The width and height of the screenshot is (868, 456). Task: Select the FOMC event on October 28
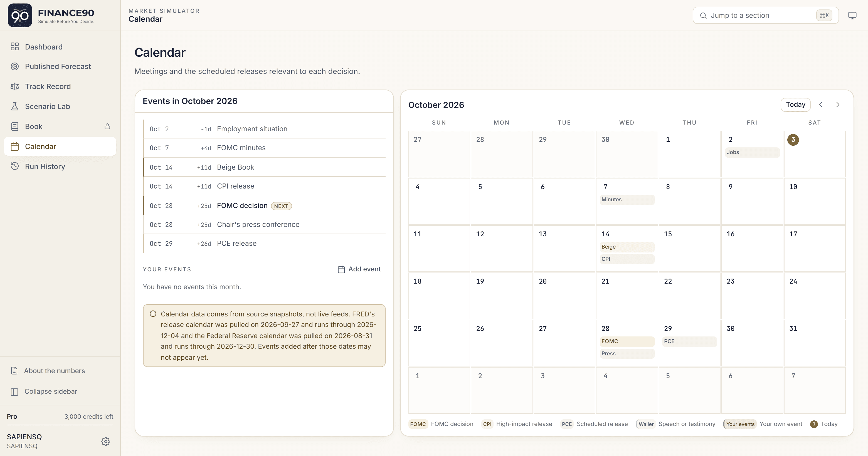pyautogui.click(x=627, y=341)
